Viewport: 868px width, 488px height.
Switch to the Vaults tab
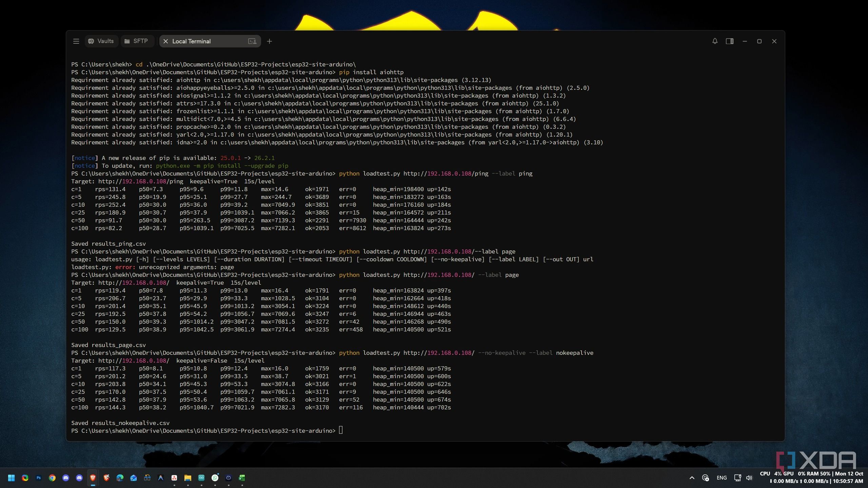click(101, 41)
